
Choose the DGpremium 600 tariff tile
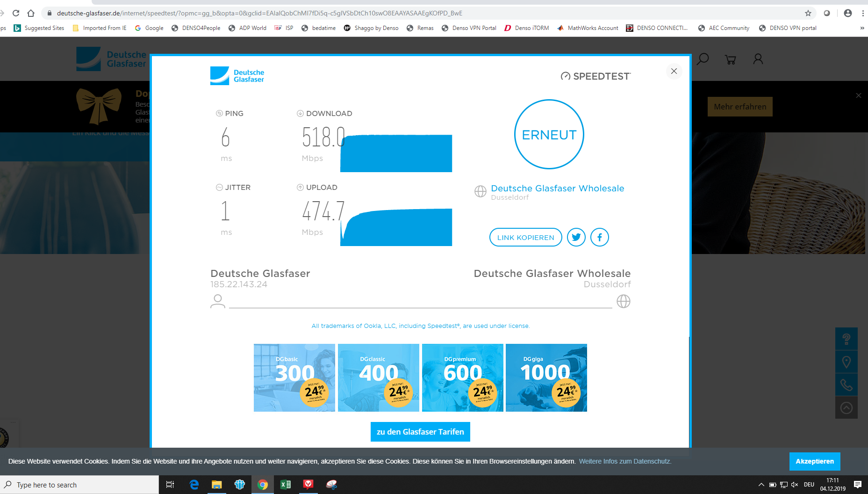[463, 378]
